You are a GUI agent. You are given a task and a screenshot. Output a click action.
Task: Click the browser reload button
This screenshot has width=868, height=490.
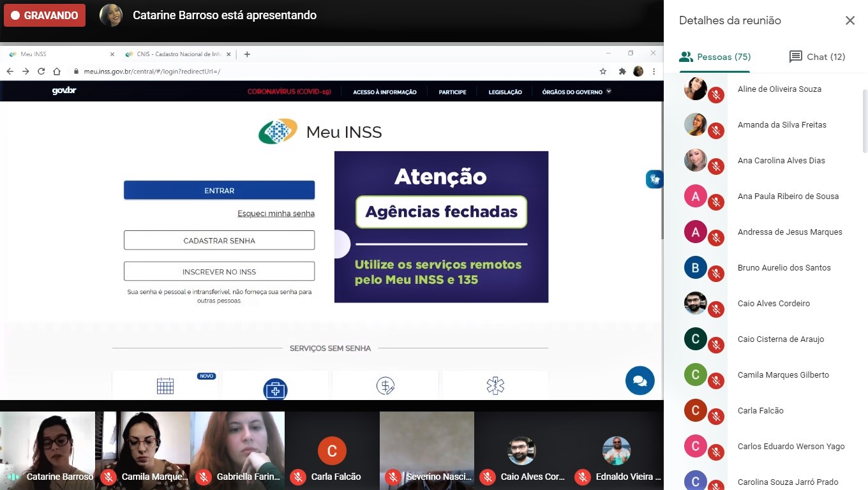click(x=41, y=71)
